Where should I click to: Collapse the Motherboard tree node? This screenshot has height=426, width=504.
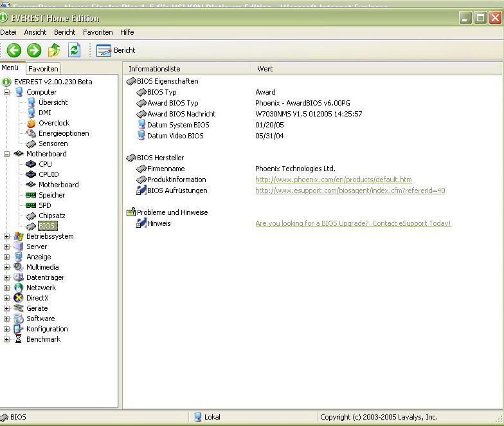click(x=6, y=154)
